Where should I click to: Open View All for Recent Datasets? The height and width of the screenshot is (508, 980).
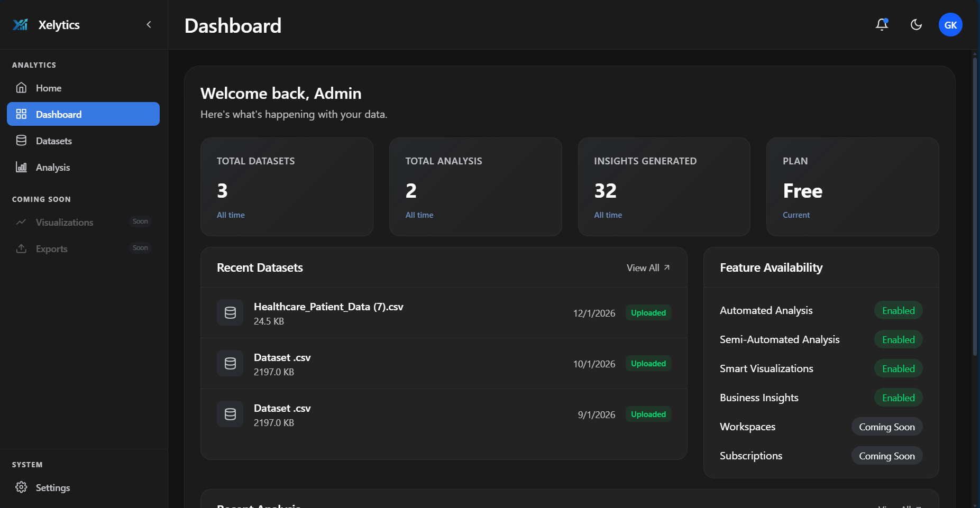[647, 267]
